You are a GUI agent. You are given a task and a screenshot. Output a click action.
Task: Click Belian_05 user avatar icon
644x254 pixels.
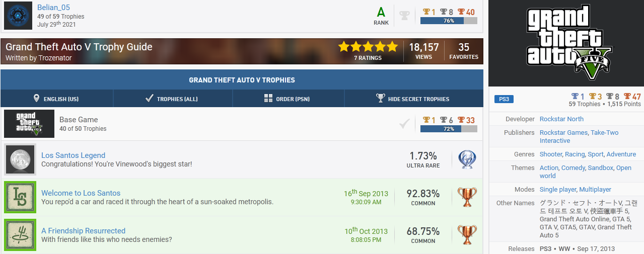18,16
